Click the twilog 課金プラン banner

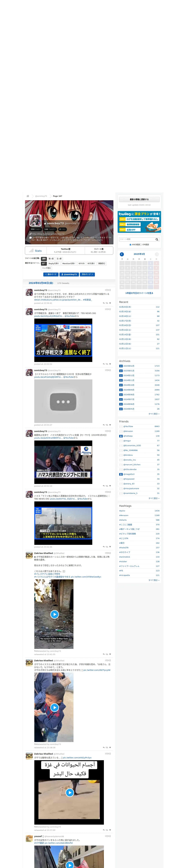point(139,222)
